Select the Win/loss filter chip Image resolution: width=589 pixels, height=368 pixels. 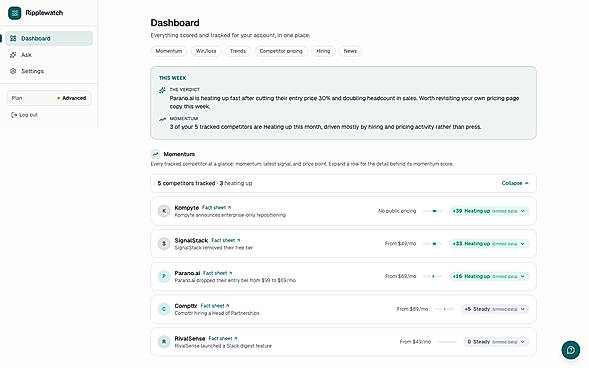tap(206, 51)
